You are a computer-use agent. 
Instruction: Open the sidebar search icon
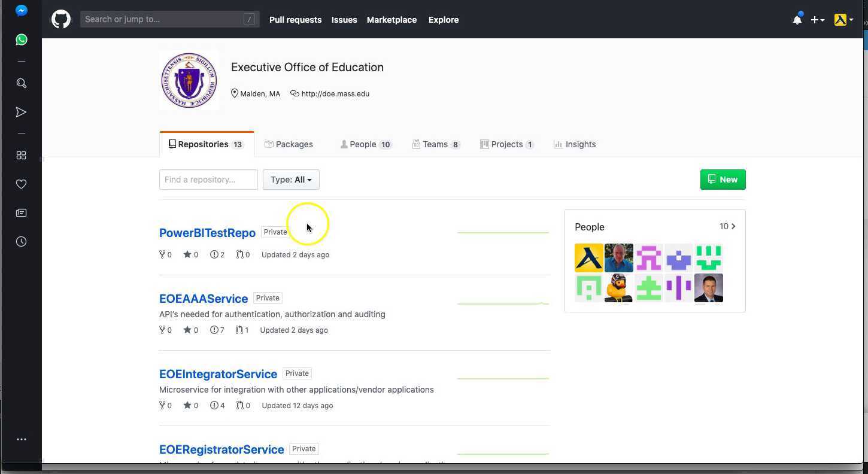click(x=21, y=83)
